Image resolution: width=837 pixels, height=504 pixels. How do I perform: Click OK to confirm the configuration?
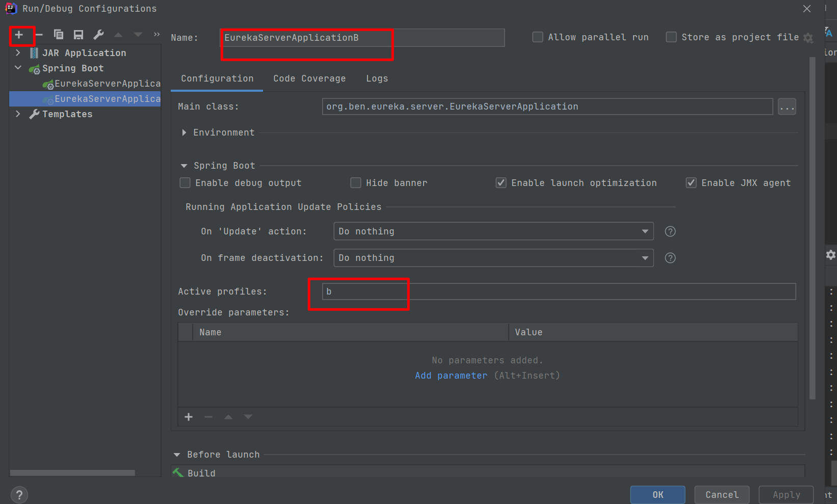pyautogui.click(x=658, y=495)
